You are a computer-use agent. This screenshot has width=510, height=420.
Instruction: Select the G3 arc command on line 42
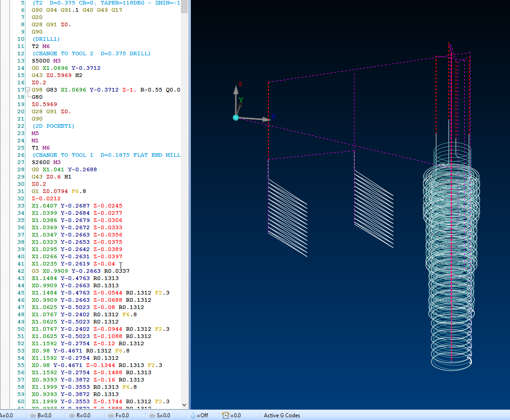(x=35, y=271)
